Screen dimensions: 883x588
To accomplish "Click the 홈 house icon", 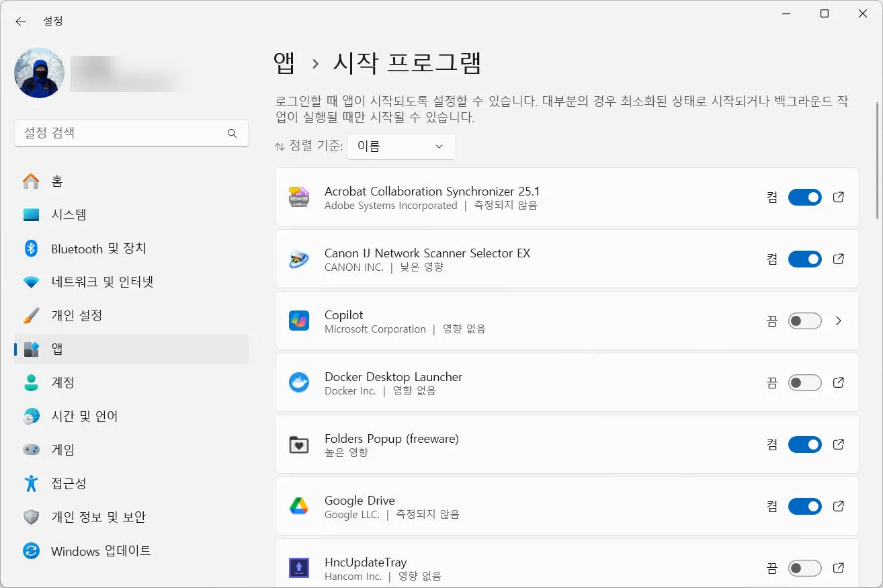I will point(31,181).
